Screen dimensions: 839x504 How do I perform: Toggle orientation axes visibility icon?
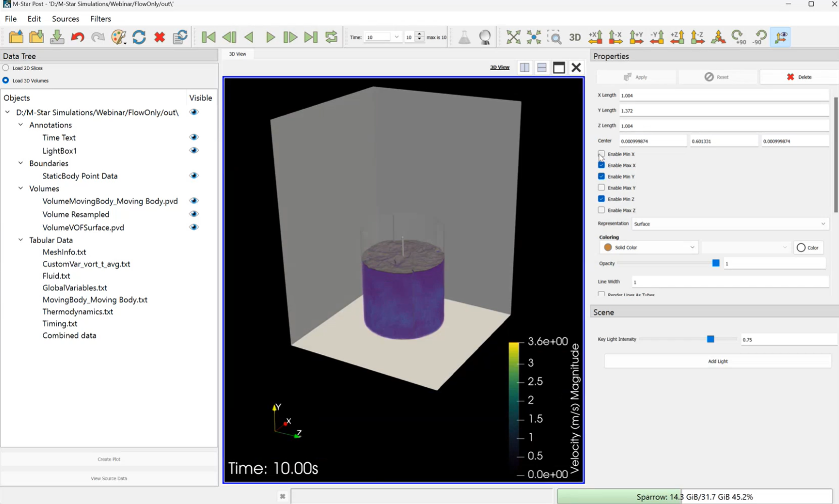click(x=781, y=37)
